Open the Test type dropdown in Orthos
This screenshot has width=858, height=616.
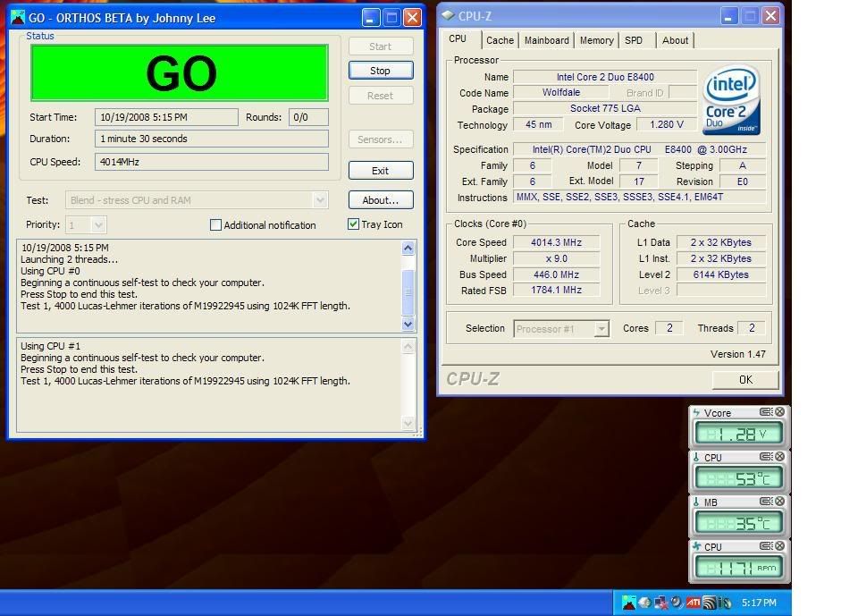(x=321, y=200)
